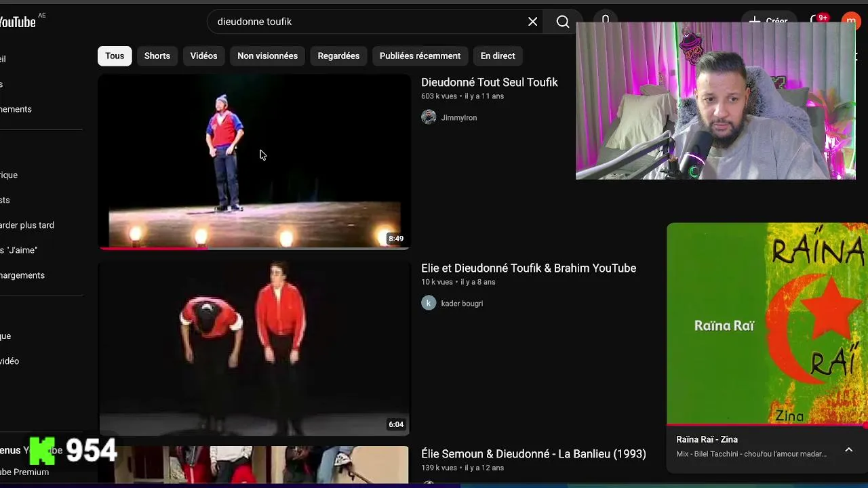Select the Regardées filter chip
Image resolution: width=868 pixels, height=488 pixels.
pos(338,56)
